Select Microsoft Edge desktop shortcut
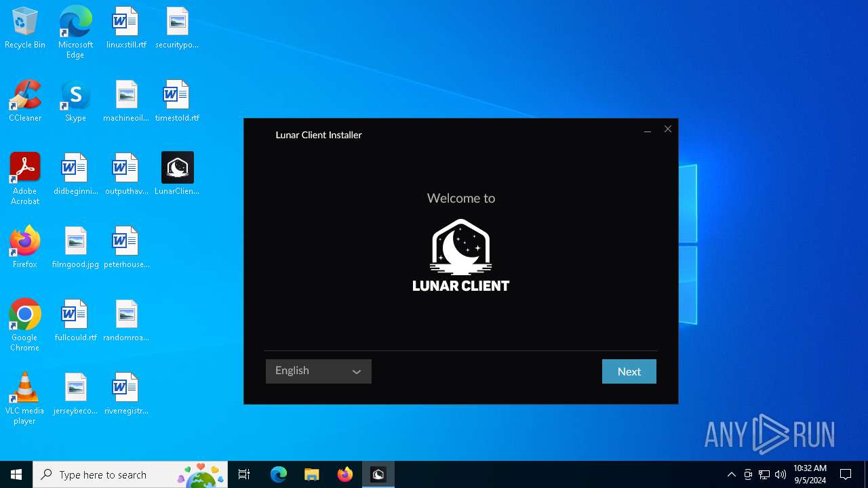The width and height of the screenshot is (868, 488). pos(75,32)
